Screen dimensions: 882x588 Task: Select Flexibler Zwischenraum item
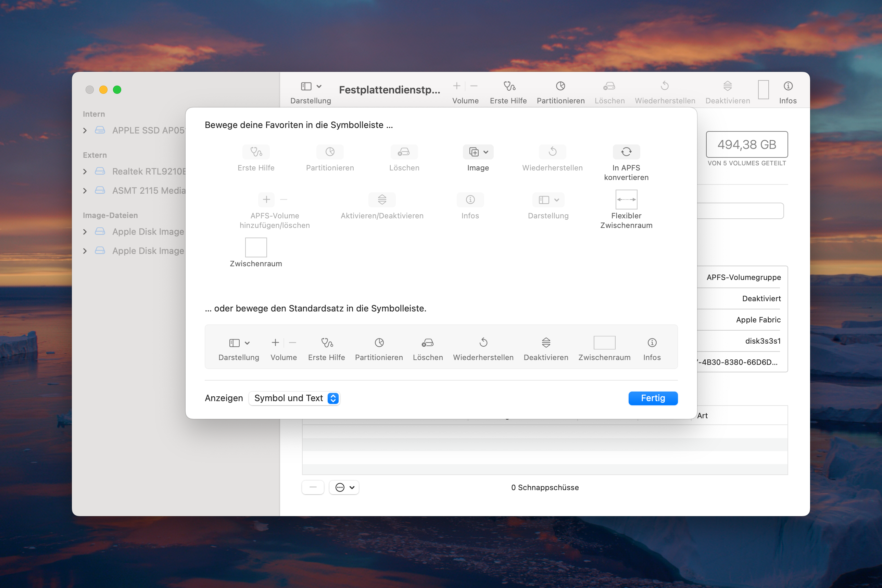626,210
